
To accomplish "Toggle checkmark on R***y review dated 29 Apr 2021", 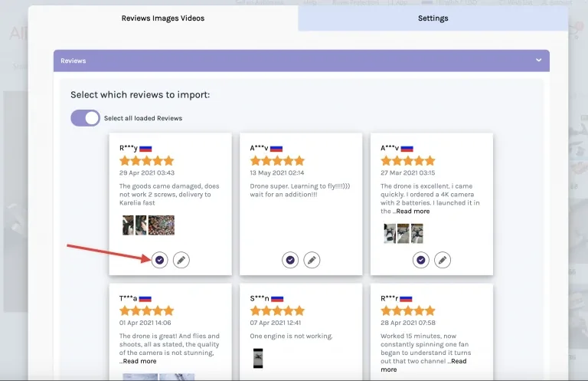I will (160, 260).
